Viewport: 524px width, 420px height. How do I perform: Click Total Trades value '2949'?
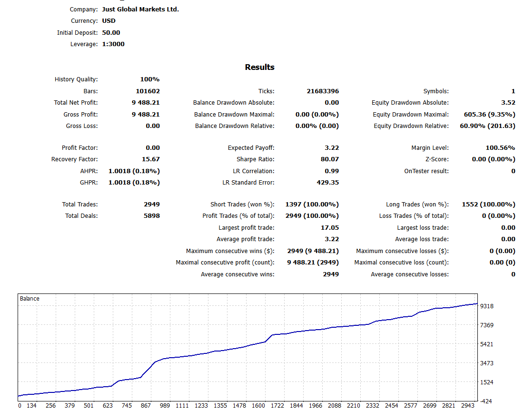click(x=152, y=205)
